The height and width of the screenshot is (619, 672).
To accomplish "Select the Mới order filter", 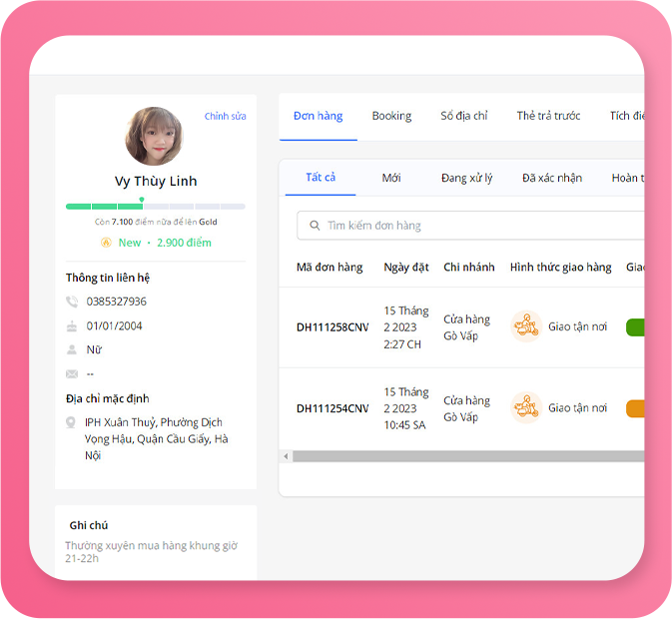I will tap(391, 178).
